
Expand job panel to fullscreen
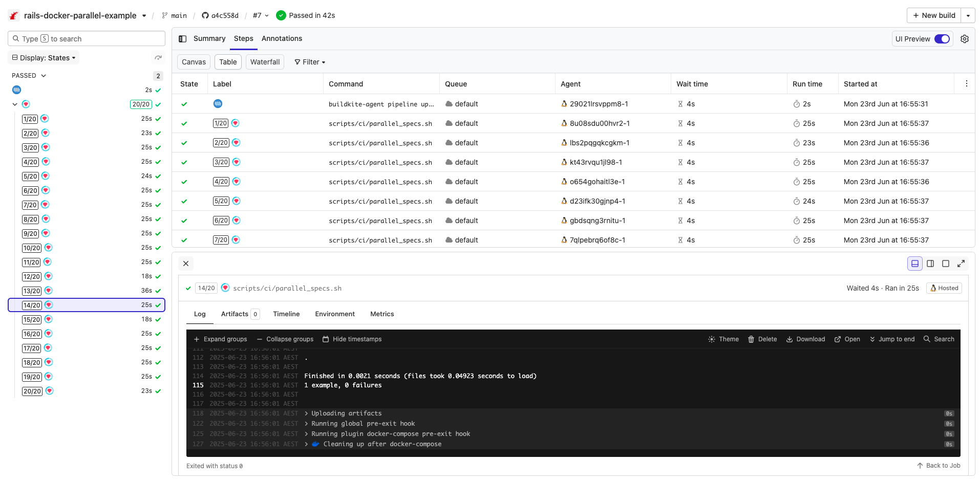point(961,264)
